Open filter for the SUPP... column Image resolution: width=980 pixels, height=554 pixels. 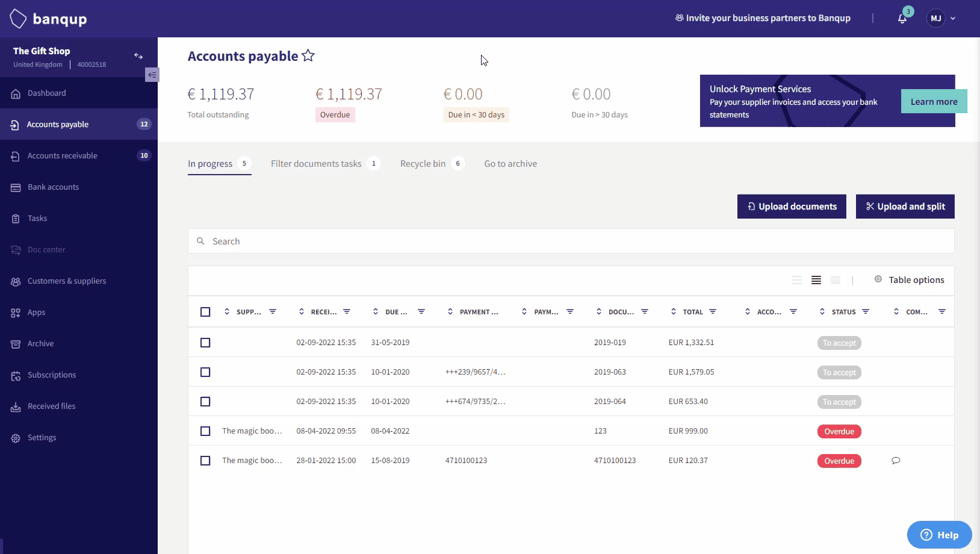tap(273, 311)
